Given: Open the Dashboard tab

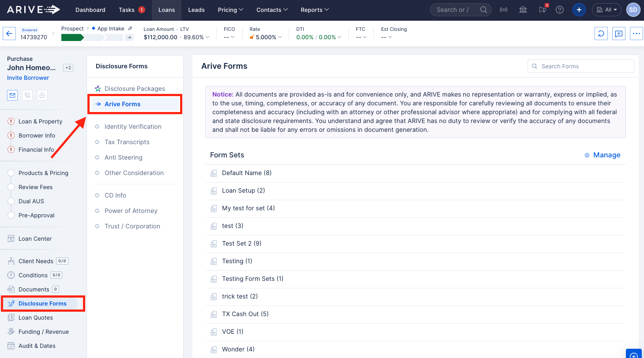Looking at the screenshot, I should tap(90, 10).
